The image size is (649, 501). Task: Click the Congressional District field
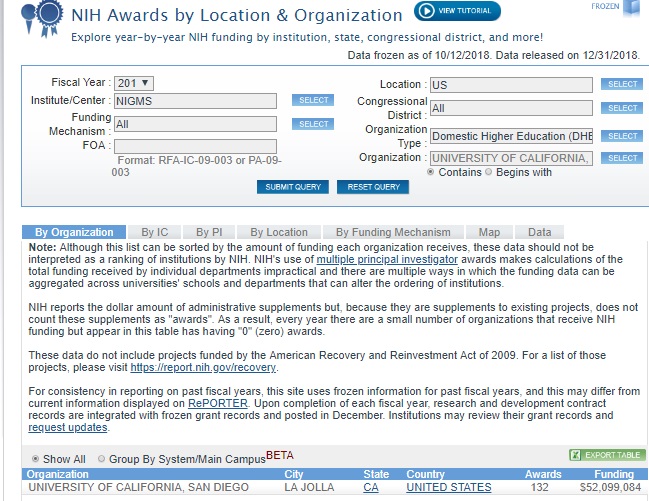511,108
